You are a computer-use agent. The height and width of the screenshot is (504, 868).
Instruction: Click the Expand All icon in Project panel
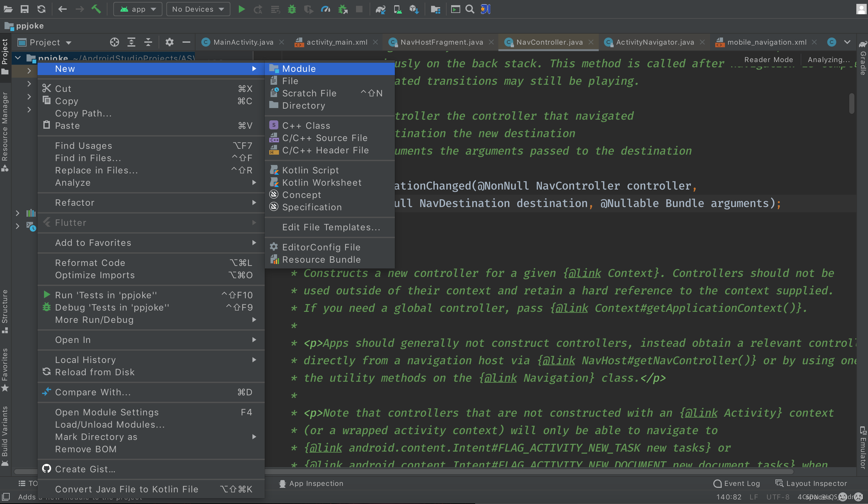click(x=131, y=42)
